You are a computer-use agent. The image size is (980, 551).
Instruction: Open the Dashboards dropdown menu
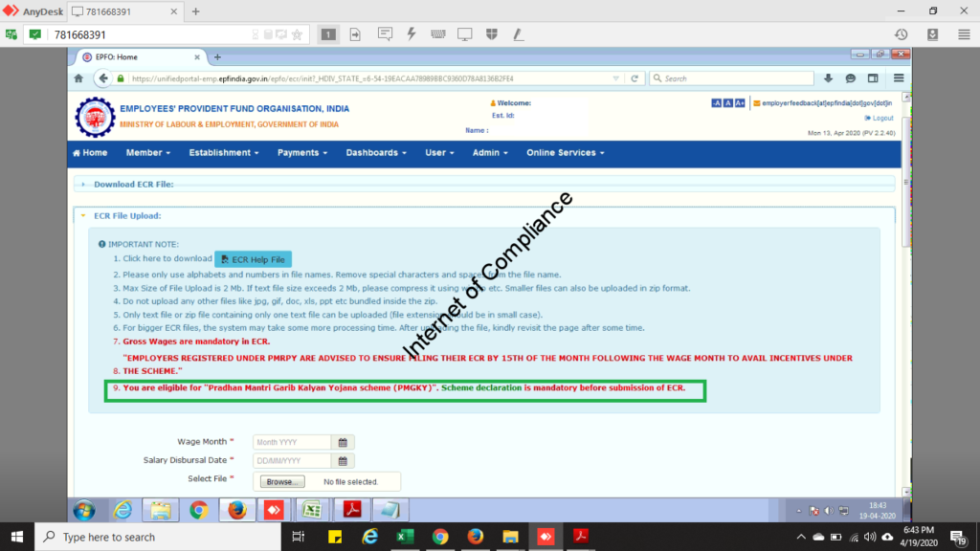coord(376,153)
